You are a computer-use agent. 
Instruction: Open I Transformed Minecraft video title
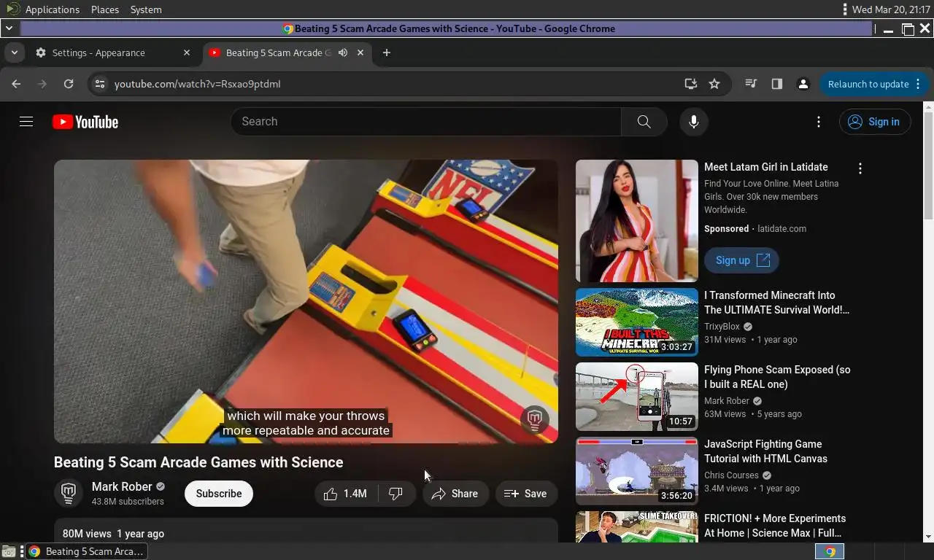click(776, 303)
